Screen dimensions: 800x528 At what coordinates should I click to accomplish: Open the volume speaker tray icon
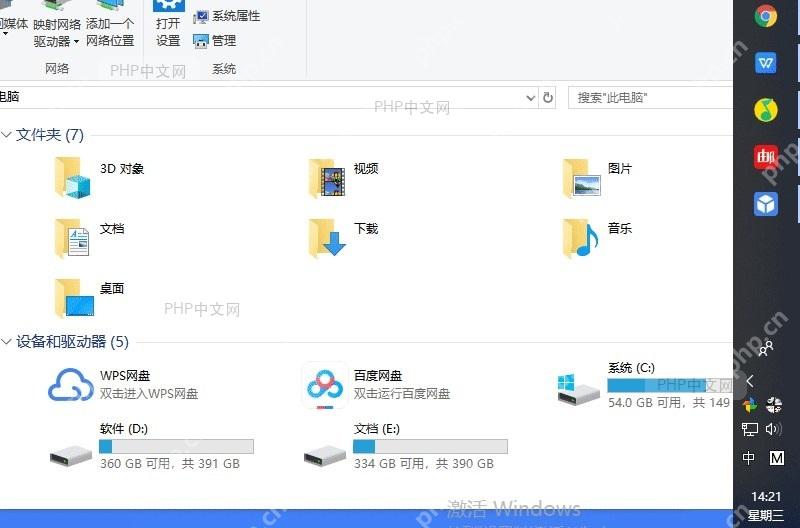(773, 429)
